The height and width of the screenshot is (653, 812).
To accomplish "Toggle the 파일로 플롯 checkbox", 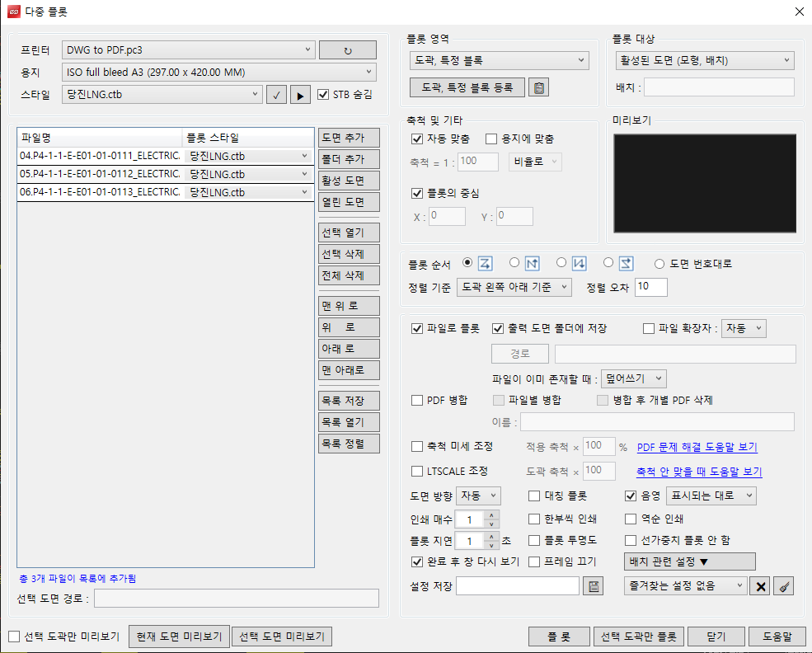I will coord(417,328).
